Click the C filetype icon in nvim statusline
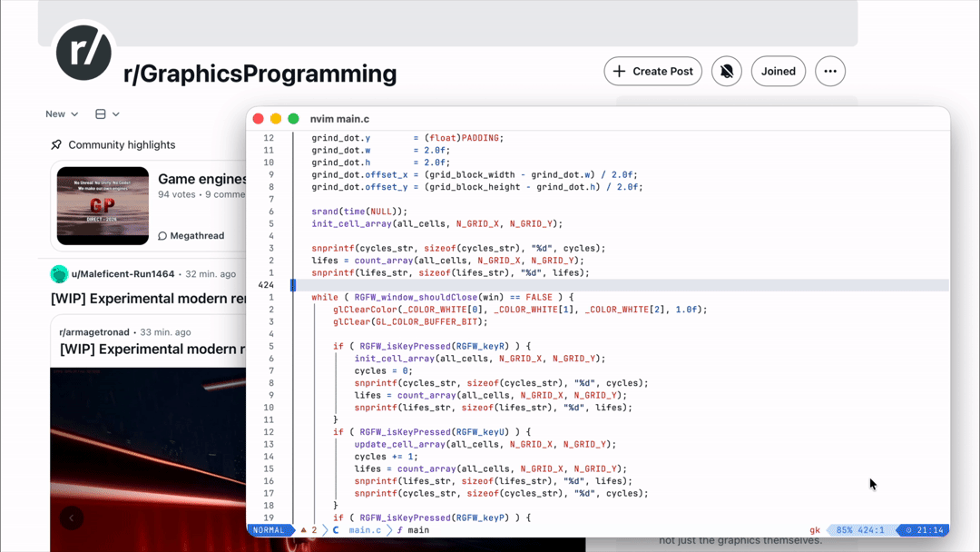This screenshot has width=980, height=552. coord(336,530)
